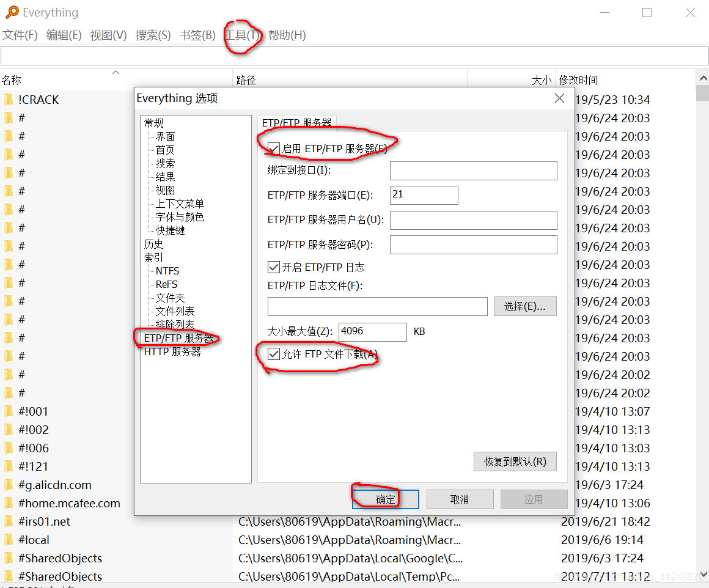Click the 2019/6/21 18:42 date cell
Image resolution: width=709 pixels, height=588 pixels.
point(606,521)
